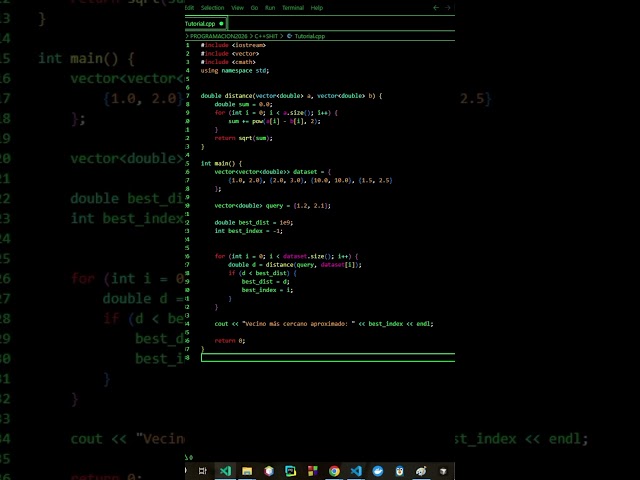This screenshot has height=480, width=640.
Task: Click the 'int best_index = -1;' line
Action: click(x=249, y=231)
